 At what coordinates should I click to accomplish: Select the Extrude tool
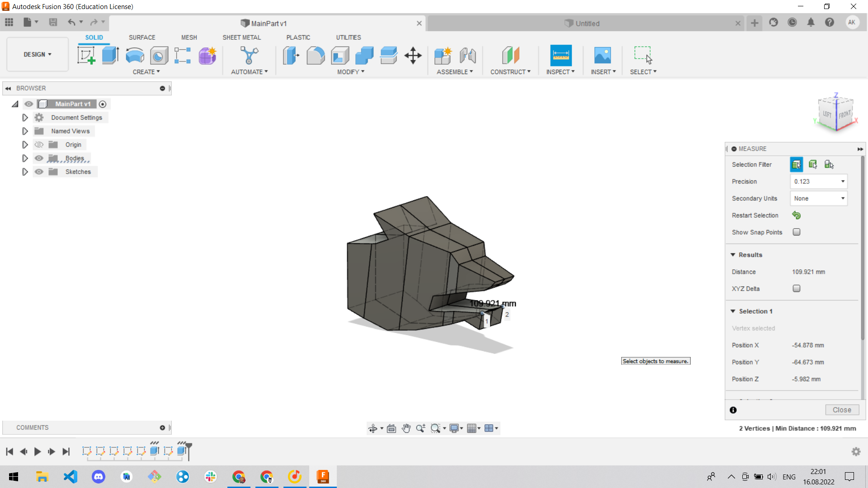click(x=110, y=56)
